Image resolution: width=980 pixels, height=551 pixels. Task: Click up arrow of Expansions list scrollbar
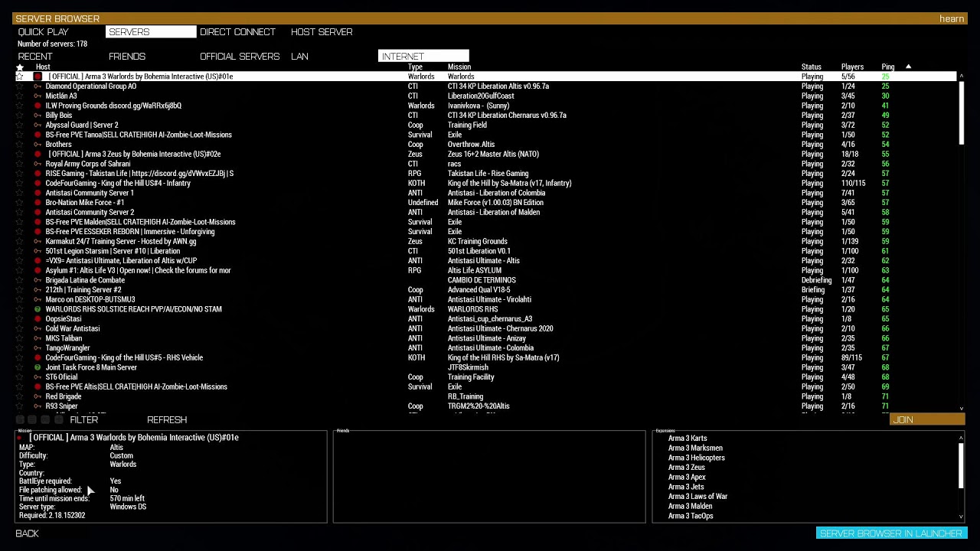tap(961, 439)
